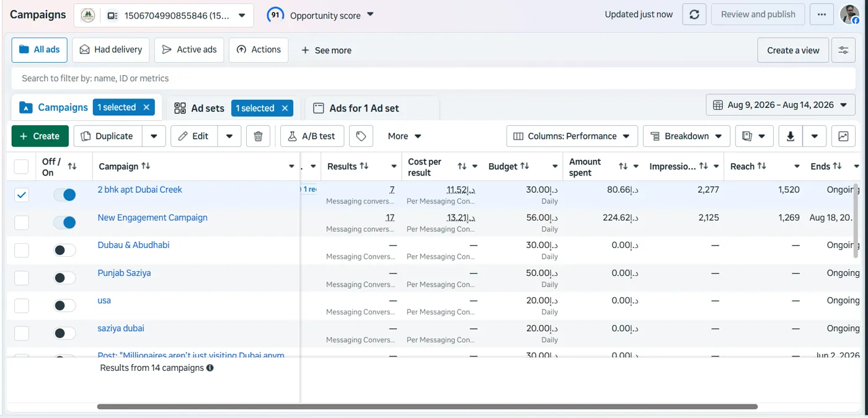Expand the Duplicate options arrow

coord(154,136)
